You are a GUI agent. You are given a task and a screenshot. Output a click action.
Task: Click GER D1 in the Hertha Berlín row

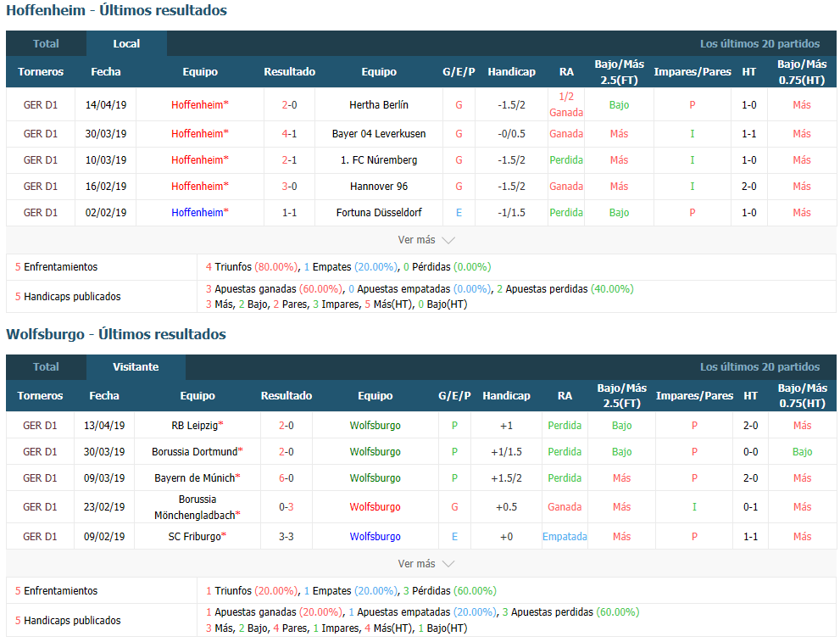(40, 105)
